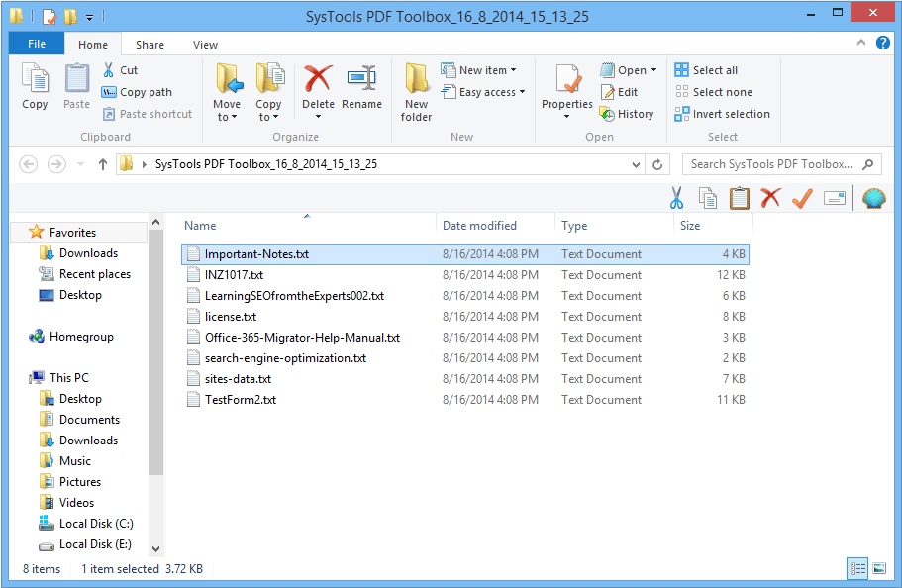Viewport: 902px width, 588px height.
Task: Refresh the current folder view
Action: [x=657, y=164]
